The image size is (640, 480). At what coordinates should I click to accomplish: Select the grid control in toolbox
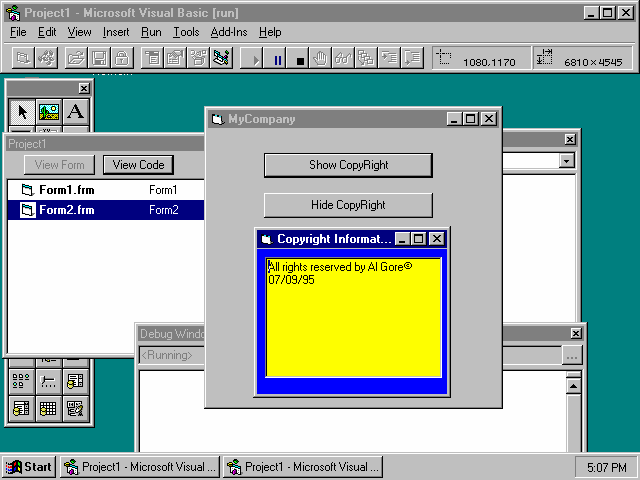point(48,407)
